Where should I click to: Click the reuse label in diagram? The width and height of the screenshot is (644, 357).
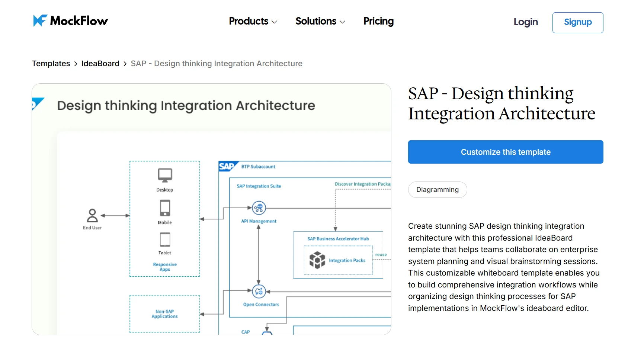click(x=381, y=255)
